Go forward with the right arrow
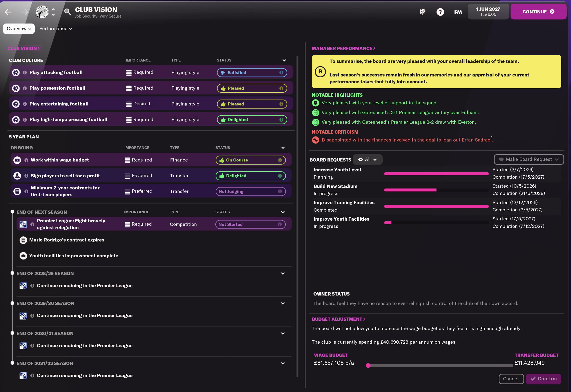This screenshot has width=571, height=392. [x=25, y=12]
